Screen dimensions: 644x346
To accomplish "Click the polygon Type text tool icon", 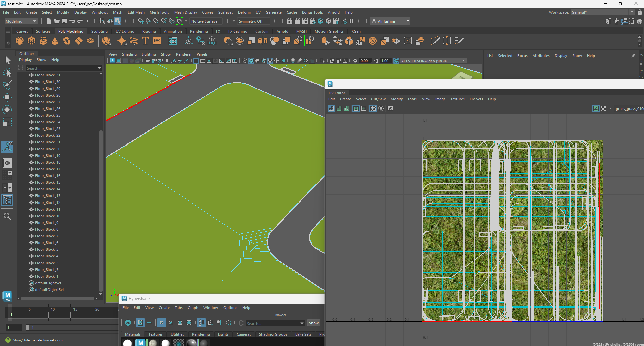I will point(145,41).
